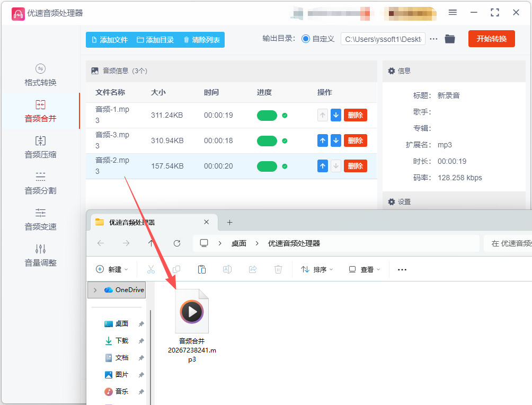Screen dimensions: 532x405
Task: Click the 157.54KB size cell
Action: click(167, 166)
